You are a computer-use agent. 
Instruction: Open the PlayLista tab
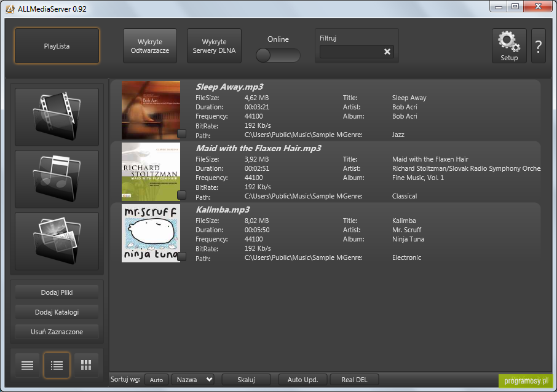point(57,46)
